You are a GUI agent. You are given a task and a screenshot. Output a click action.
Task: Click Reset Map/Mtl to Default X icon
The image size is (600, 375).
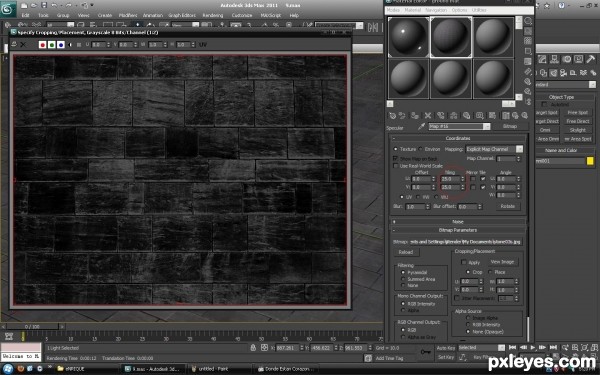(x=428, y=115)
